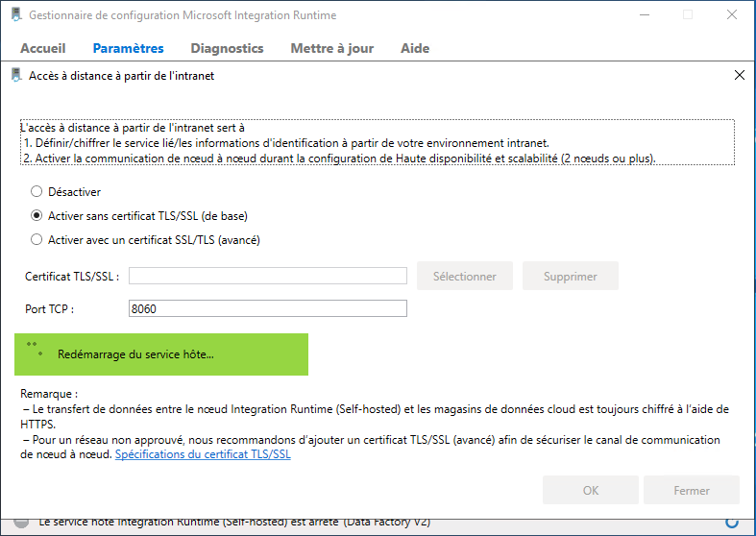756x536 pixels.
Task: Go to the Mettre à jour tab
Action: click(x=332, y=48)
